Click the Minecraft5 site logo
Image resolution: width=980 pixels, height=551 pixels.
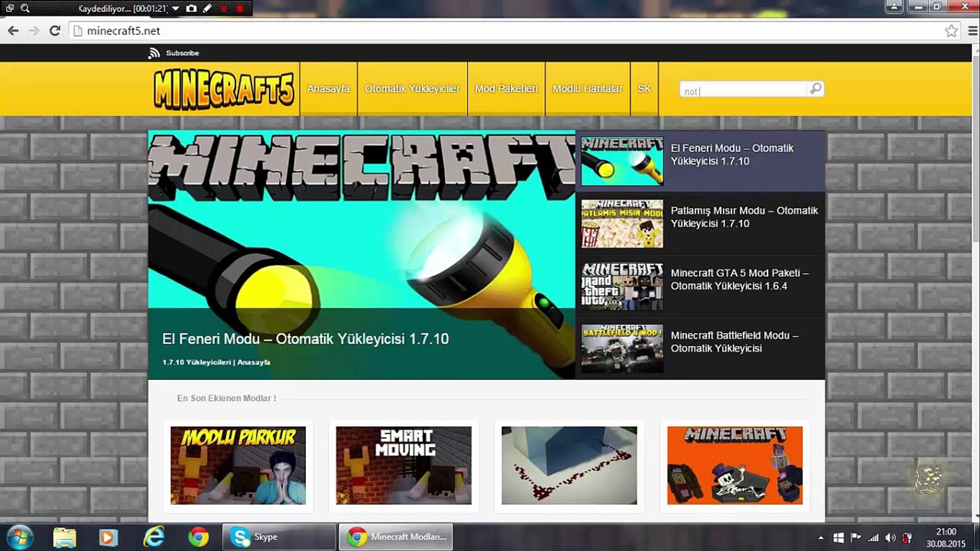224,90
